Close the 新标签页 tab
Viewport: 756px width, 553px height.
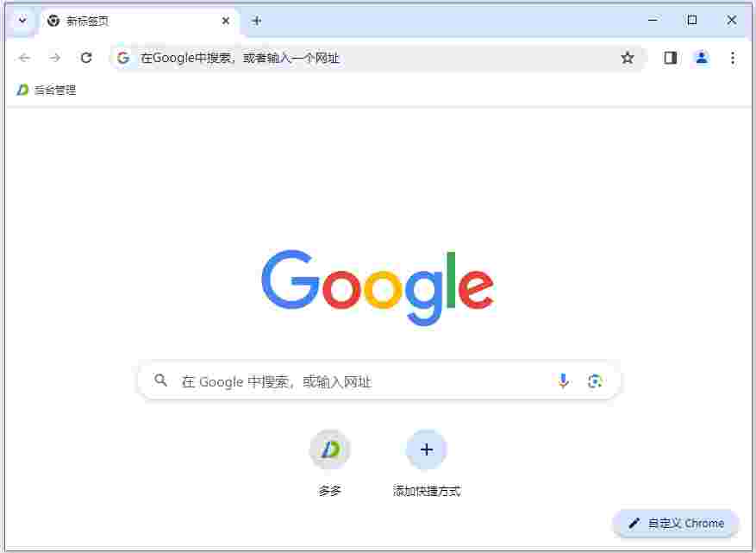pyautogui.click(x=225, y=21)
